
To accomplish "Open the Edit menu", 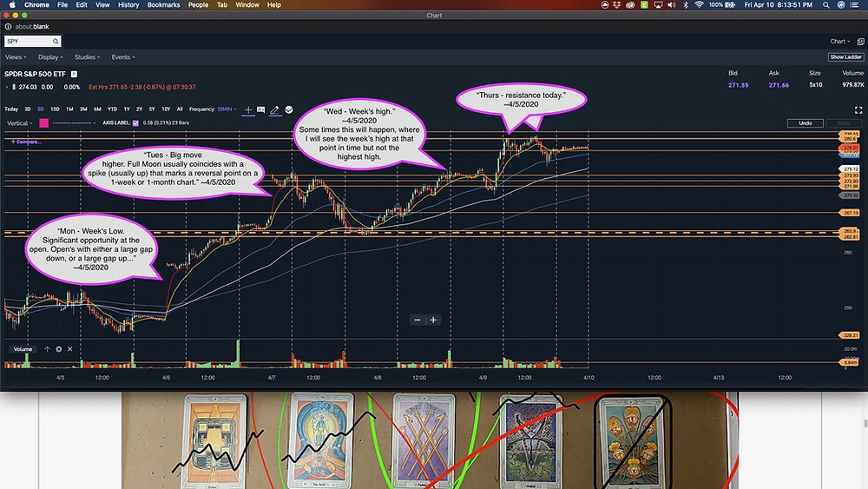I will click(82, 4).
